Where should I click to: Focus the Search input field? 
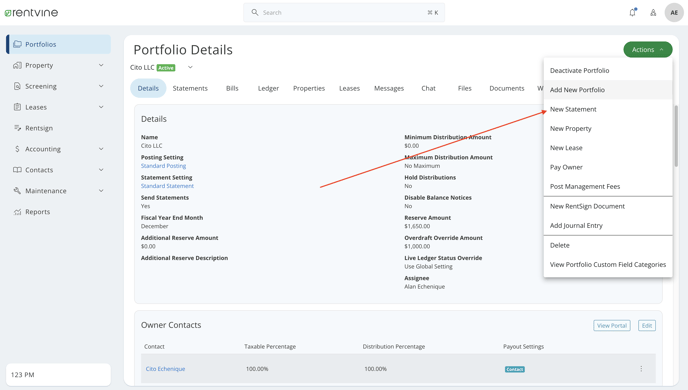(x=344, y=13)
